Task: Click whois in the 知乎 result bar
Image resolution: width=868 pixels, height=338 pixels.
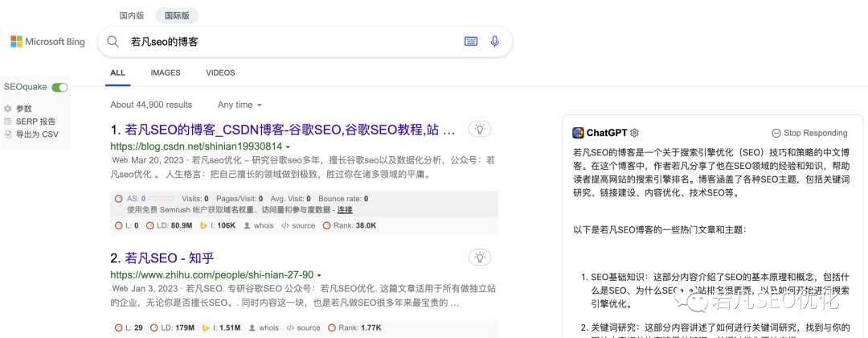Action: click(264, 328)
